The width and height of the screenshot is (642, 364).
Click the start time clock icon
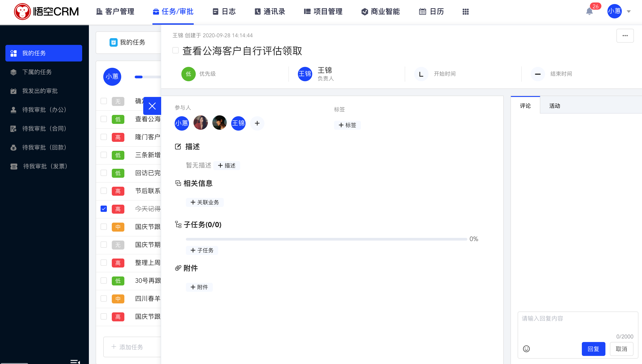coord(421,74)
